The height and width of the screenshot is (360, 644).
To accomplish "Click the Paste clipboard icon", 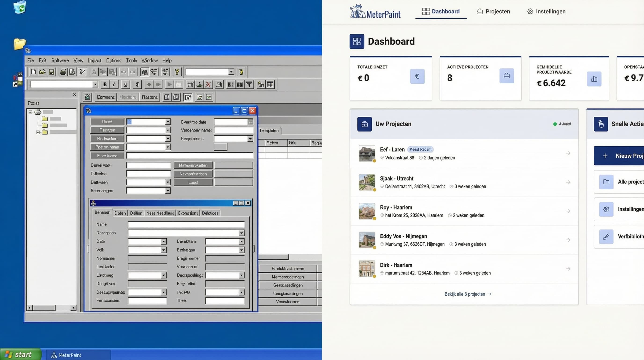I will pyautogui.click(x=112, y=72).
